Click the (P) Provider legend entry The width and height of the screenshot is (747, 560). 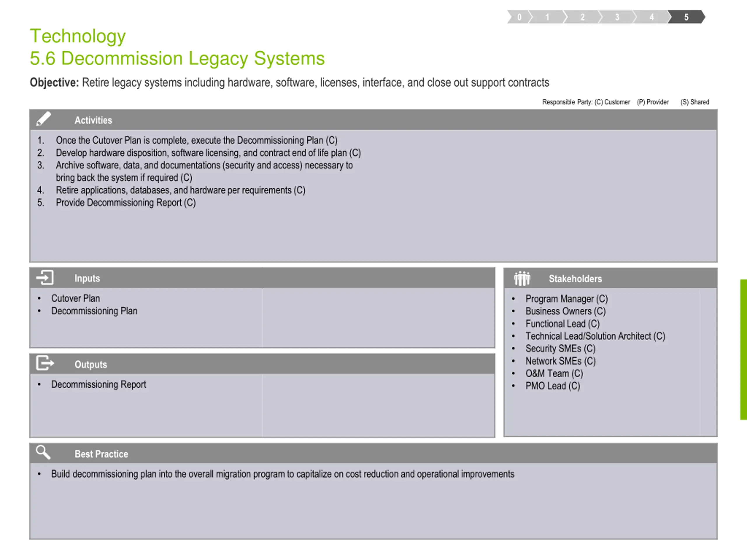click(653, 102)
